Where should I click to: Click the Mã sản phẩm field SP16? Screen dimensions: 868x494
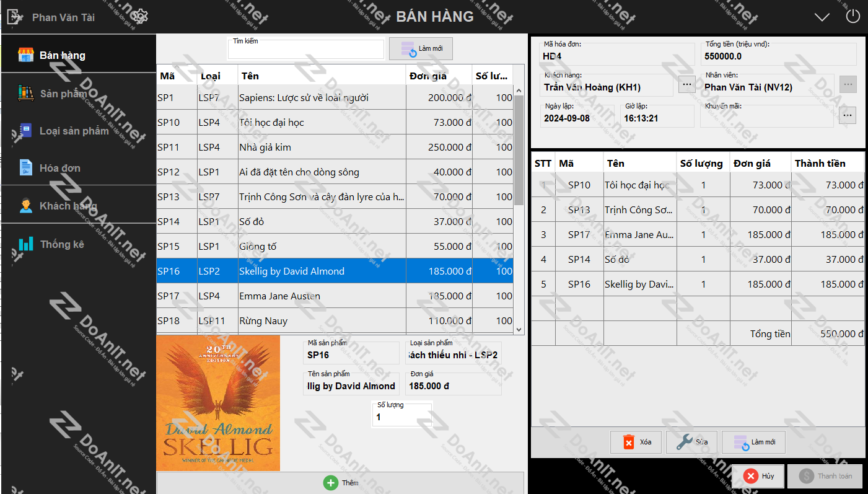click(351, 353)
